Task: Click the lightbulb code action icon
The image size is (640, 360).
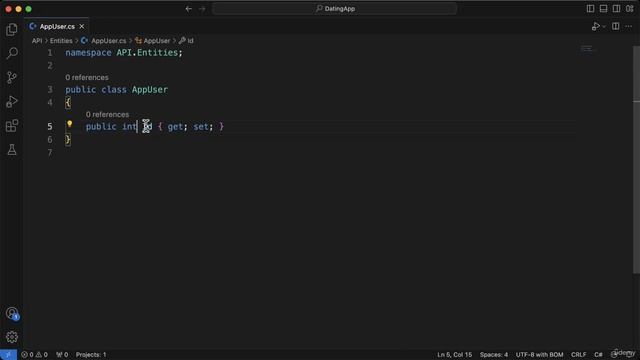Action: pyautogui.click(x=69, y=124)
